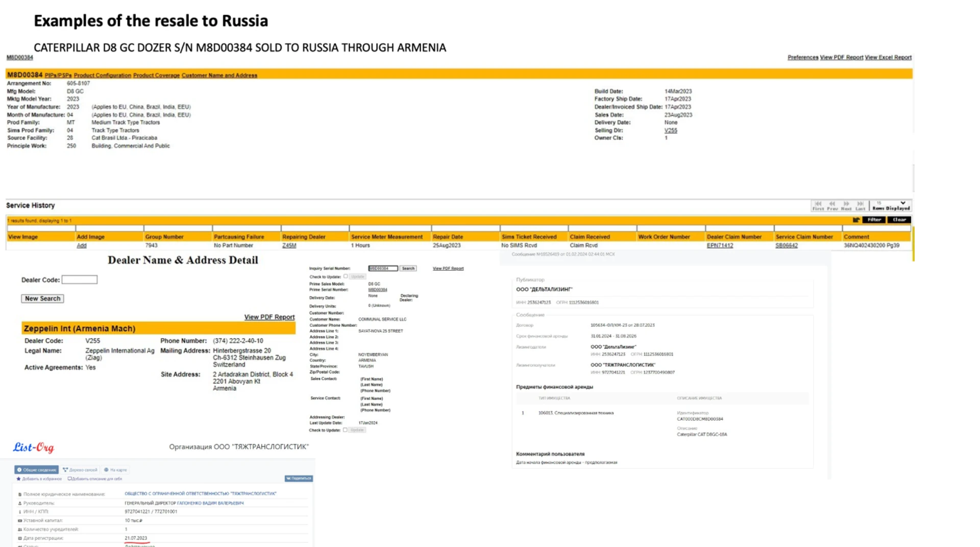Go to the First page of results
This screenshot has height=547, width=980.
pyautogui.click(x=818, y=204)
